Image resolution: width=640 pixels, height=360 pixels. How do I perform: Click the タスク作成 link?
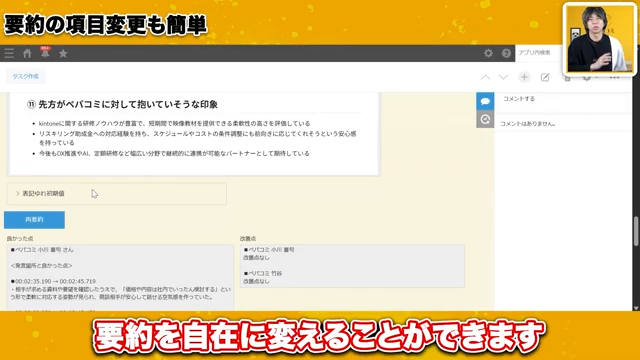point(25,76)
